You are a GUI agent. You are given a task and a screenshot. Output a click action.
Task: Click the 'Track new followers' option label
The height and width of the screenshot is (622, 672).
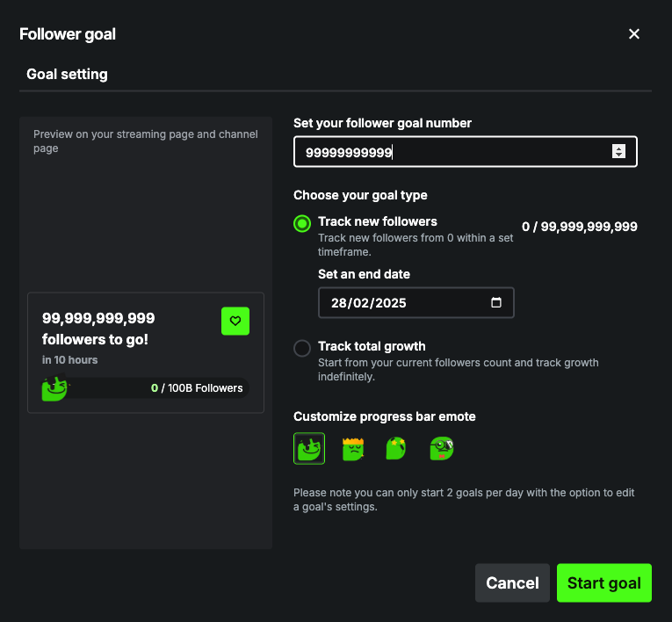(378, 221)
